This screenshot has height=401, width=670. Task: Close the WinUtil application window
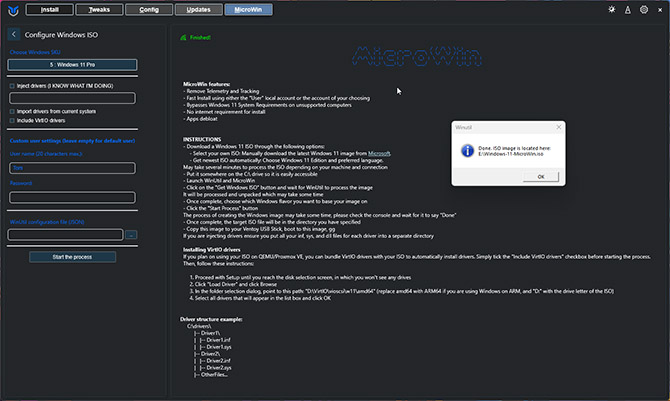tap(658, 10)
